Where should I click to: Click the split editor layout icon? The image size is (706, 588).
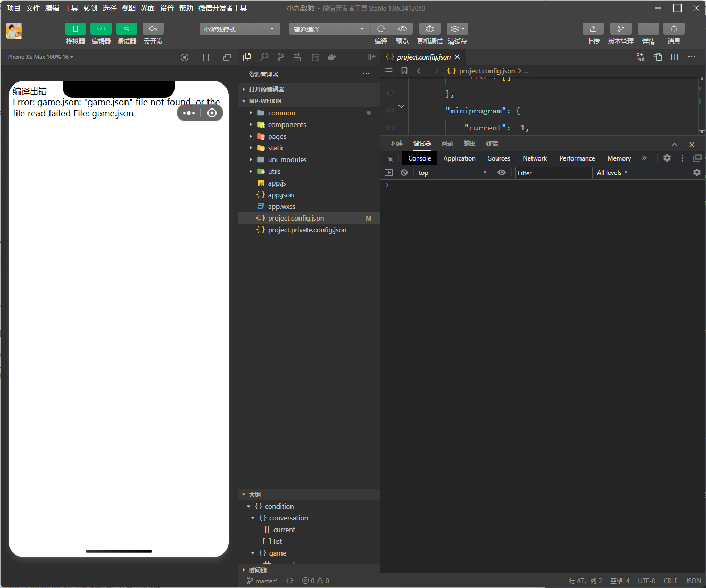click(x=675, y=57)
